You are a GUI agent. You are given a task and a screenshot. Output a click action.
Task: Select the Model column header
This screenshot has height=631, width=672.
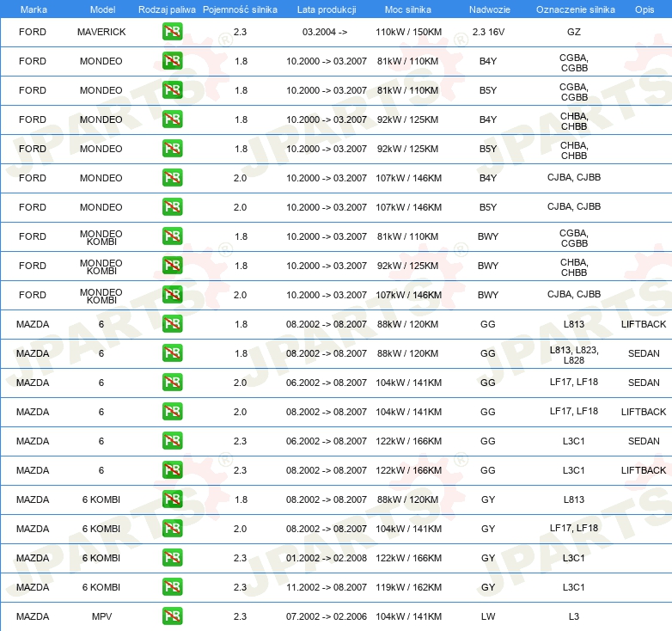pos(102,9)
